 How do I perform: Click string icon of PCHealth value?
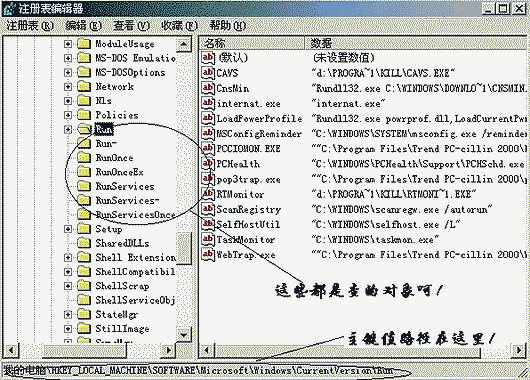[208, 163]
